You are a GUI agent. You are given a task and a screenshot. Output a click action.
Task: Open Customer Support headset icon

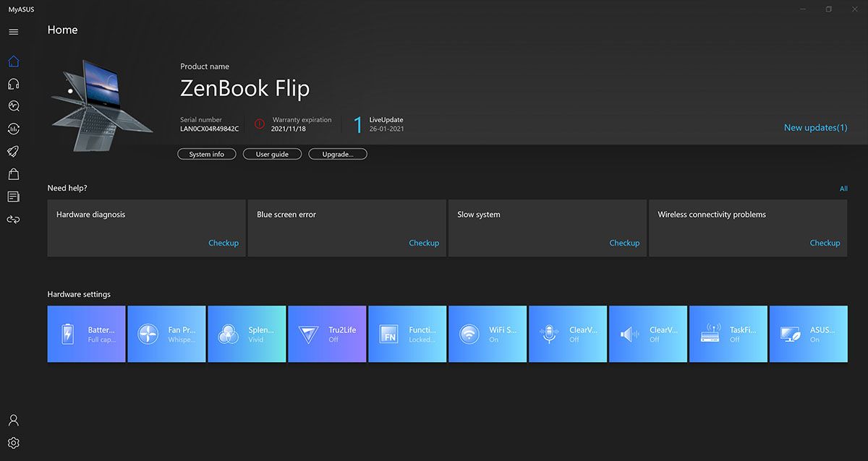pyautogui.click(x=13, y=84)
